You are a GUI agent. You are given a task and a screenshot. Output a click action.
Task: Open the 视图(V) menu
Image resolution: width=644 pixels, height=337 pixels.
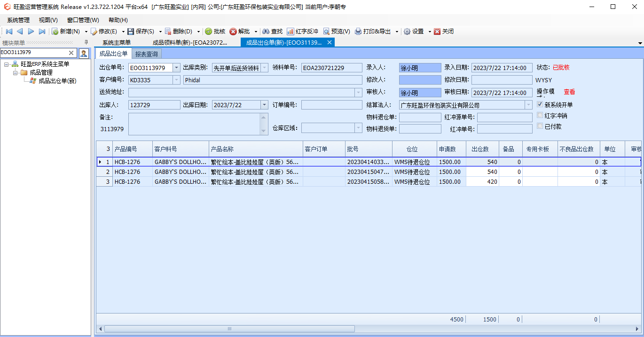click(x=48, y=20)
